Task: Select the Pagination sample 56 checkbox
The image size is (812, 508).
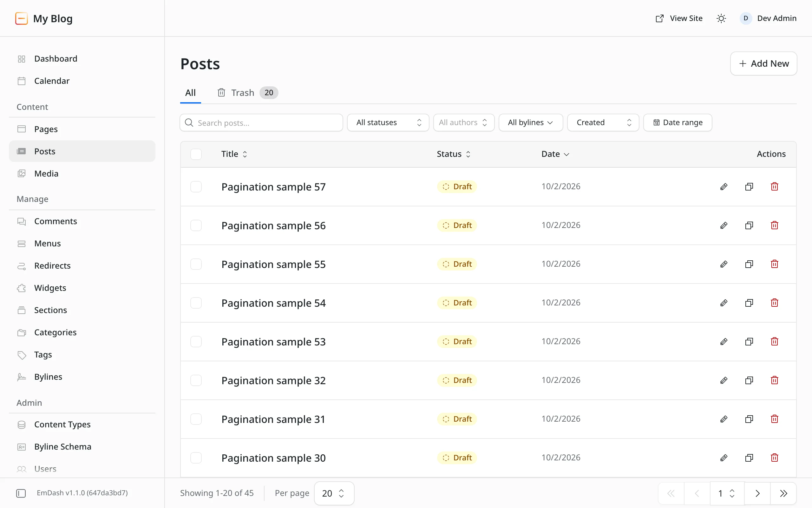Action: tap(196, 225)
